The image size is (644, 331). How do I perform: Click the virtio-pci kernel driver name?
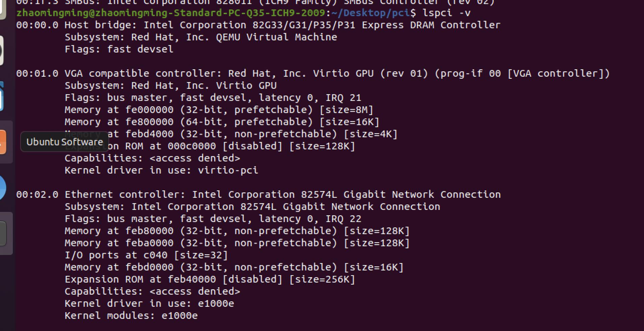(228, 170)
